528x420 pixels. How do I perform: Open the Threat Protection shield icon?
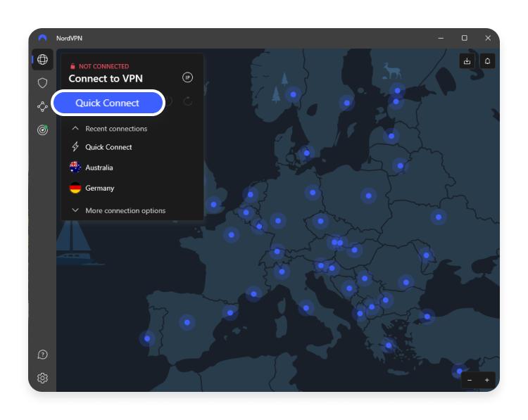tap(42, 83)
